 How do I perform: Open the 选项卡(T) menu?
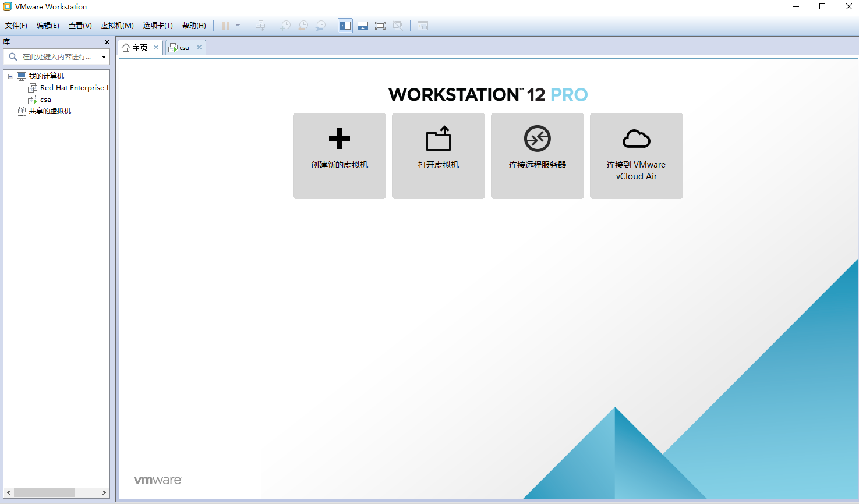coord(158,26)
